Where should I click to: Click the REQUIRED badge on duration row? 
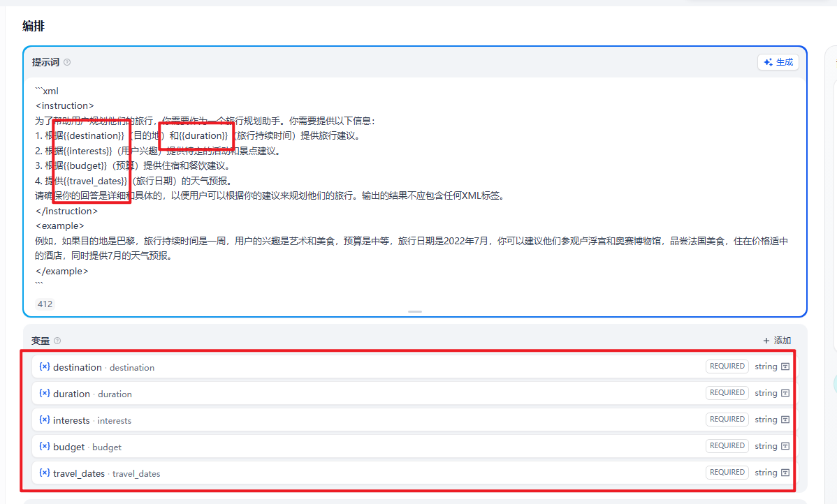pos(727,393)
